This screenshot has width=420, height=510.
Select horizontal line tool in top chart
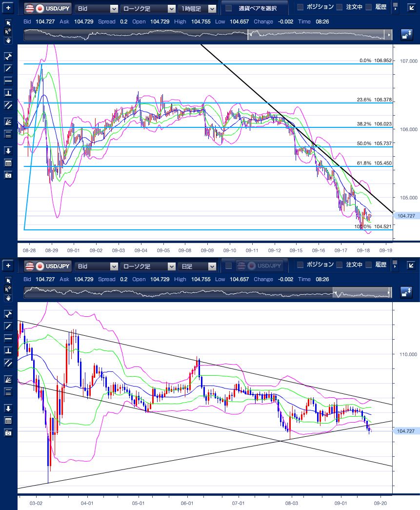click(8, 81)
